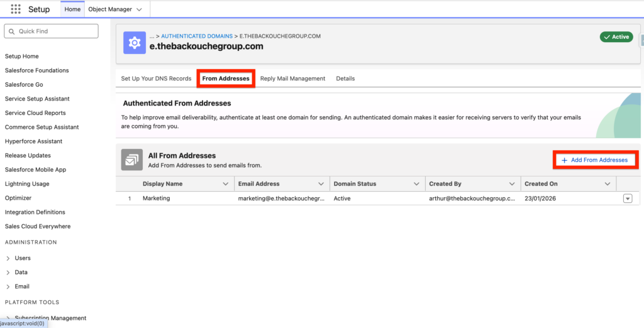Click the Add From Addresses button
The width and height of the screenshot is (644, 328).
point(595,160)
